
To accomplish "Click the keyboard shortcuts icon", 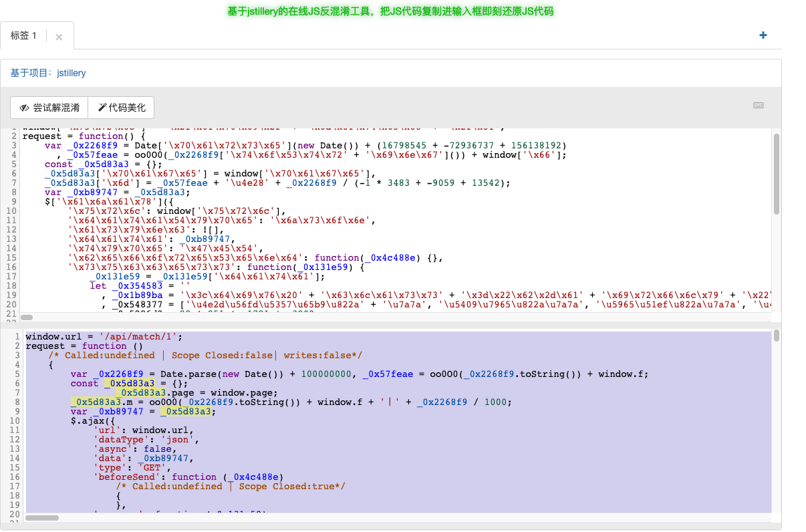I will (759, 106).
